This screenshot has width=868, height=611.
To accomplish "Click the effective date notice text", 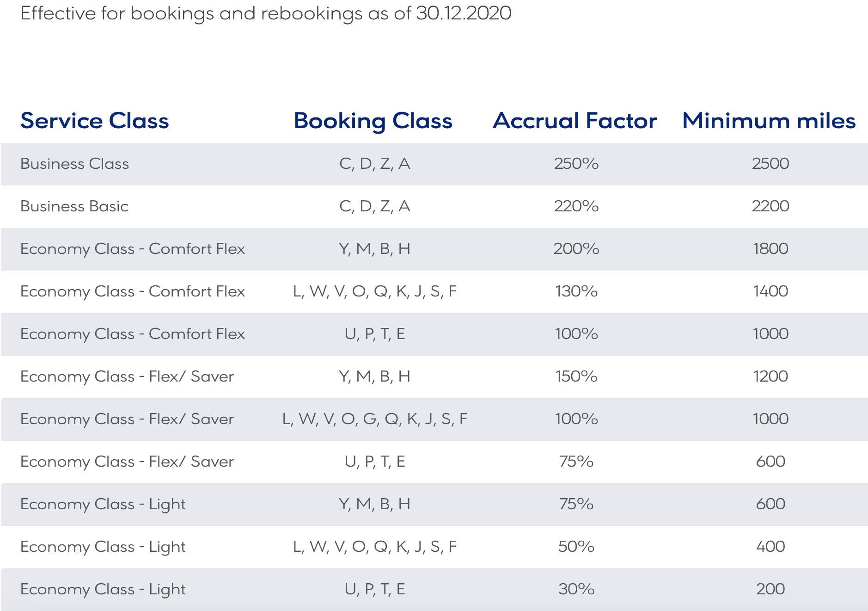I will pyautogui.click(x=266, y=13).
